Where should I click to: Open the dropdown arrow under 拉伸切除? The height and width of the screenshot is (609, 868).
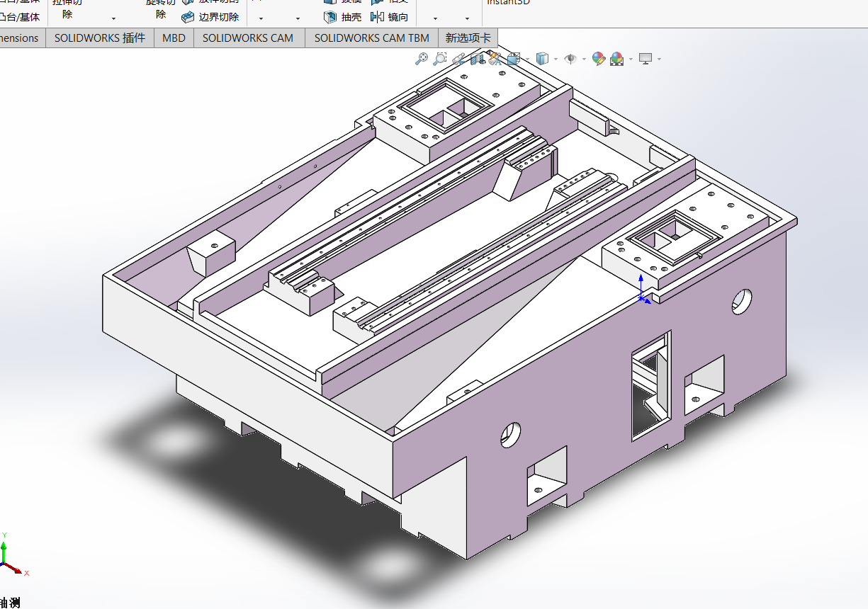coord(113,18)
